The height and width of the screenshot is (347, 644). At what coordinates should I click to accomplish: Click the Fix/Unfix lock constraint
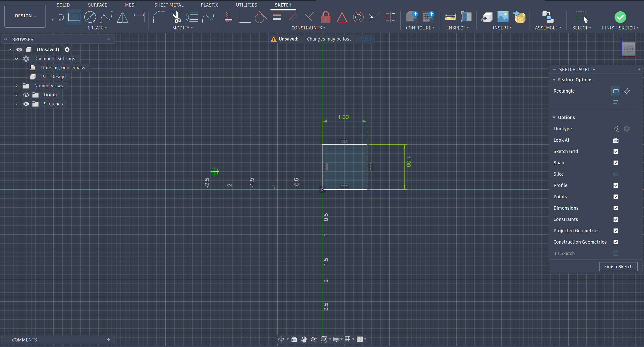tap(325, 17)
